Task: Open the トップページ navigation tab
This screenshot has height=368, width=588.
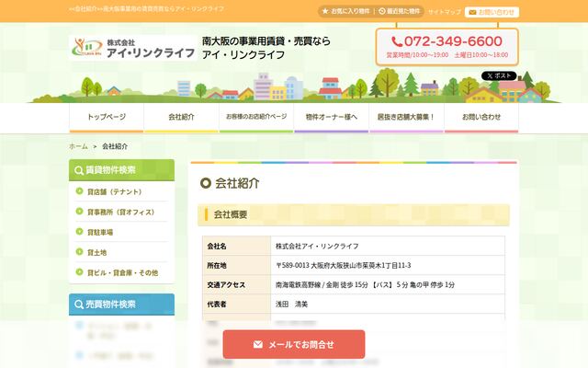Action: tap(107, 118)
